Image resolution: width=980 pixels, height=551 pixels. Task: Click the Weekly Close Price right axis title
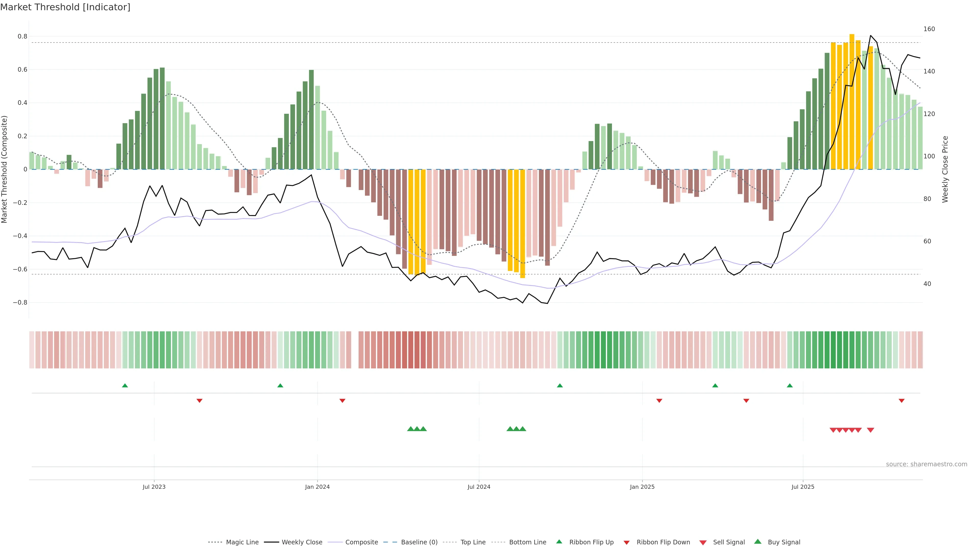pos(945,169)
